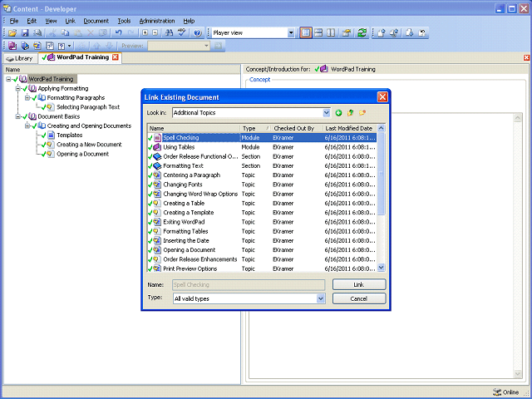Open the Edit menu
This screenshot has width=532, height=399.
tap(32, 21)
